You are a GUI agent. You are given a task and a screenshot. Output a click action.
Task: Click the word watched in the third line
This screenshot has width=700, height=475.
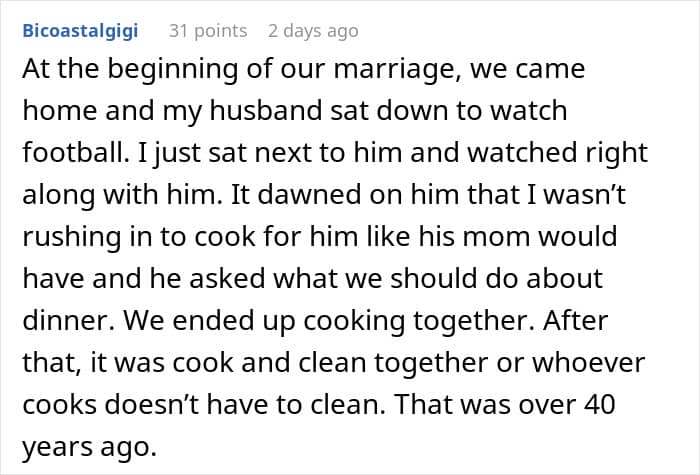coord(521,152)
